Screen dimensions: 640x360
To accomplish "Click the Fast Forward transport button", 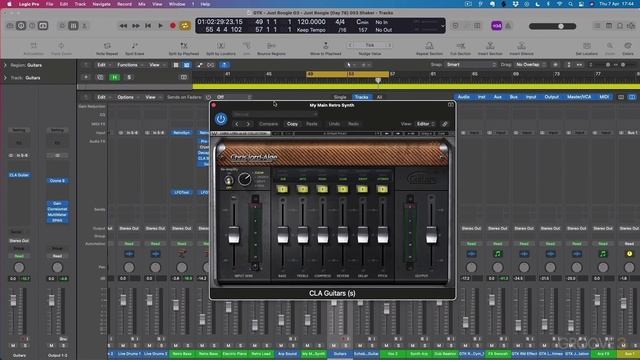I will point(136,26).
